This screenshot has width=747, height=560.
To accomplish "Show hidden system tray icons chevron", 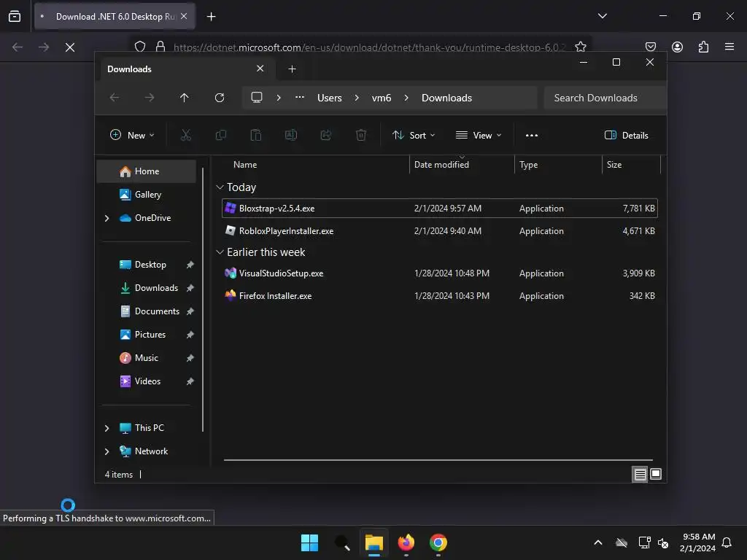I will (x=598, y=542).
